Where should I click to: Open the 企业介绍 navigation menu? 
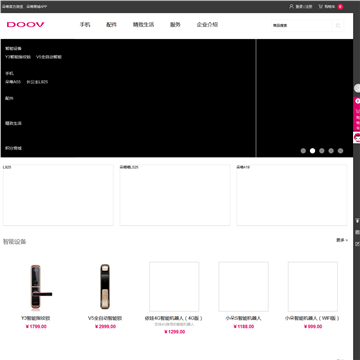point(207,25)
